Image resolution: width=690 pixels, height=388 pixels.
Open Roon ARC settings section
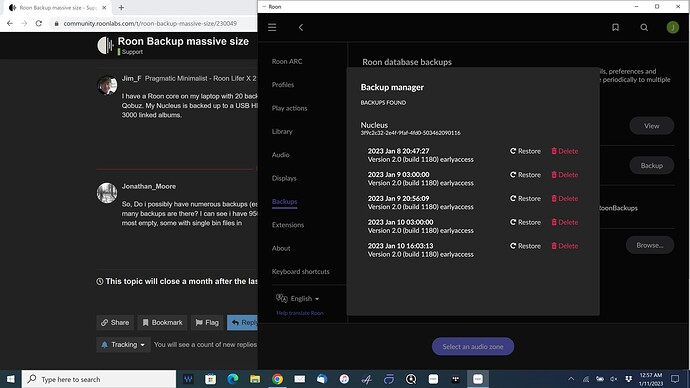click(x=287, y=62)
